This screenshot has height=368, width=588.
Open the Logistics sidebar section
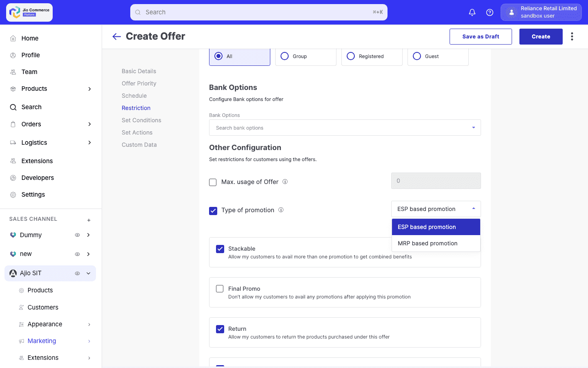(34, 142)
